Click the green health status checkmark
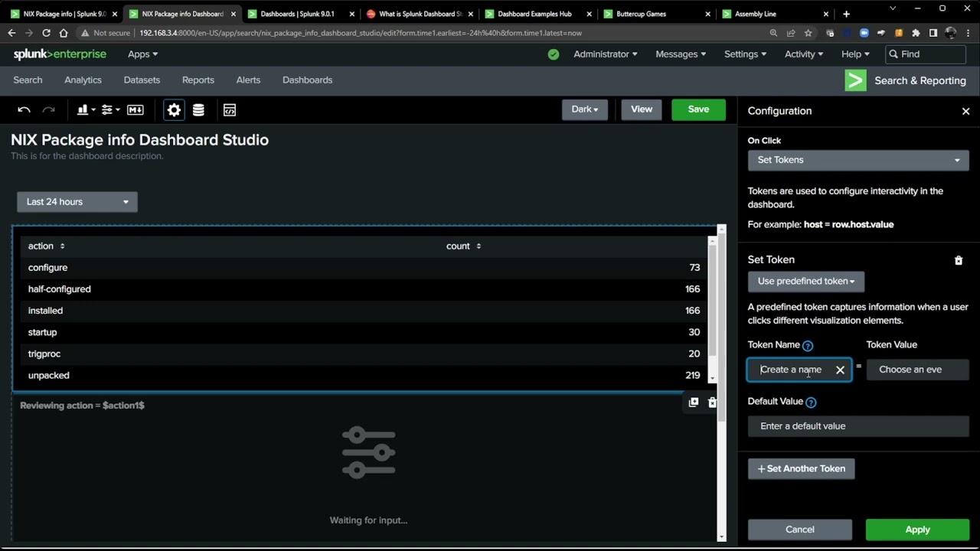Screen dimensions: 980x551 (554, 54)
